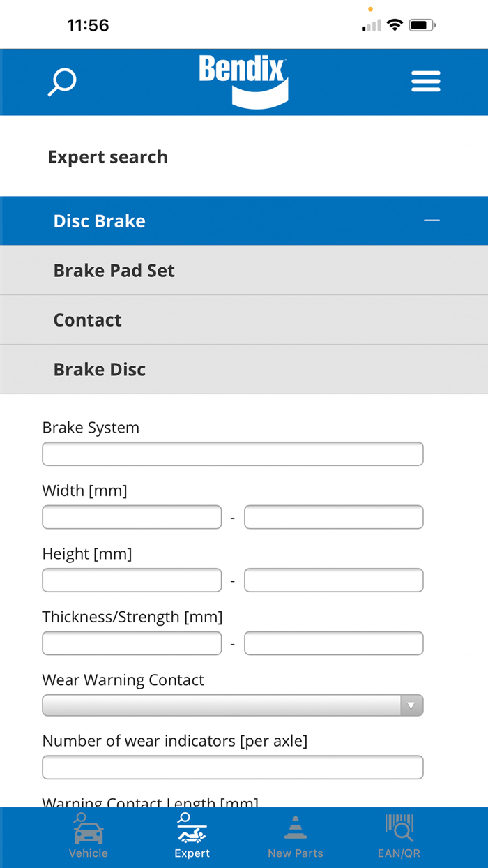
Task: Tap the Expert search heading
Action: coord(107,156)
